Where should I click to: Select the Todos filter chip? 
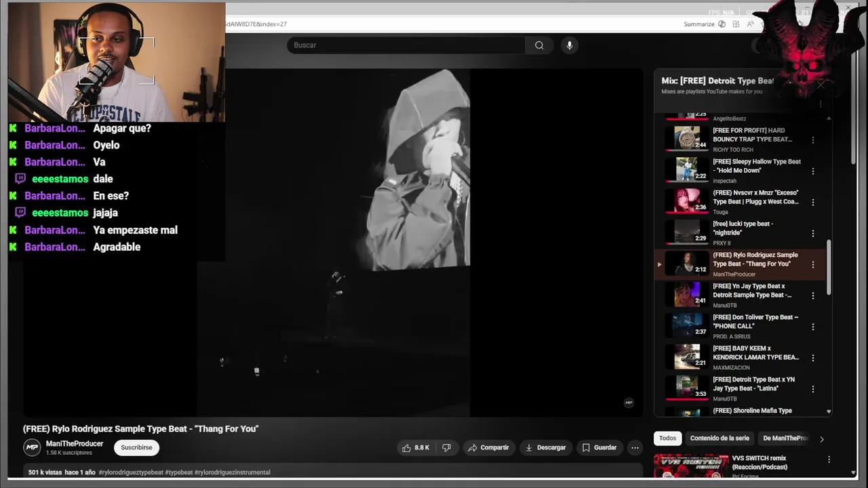(x=668, y=439)
